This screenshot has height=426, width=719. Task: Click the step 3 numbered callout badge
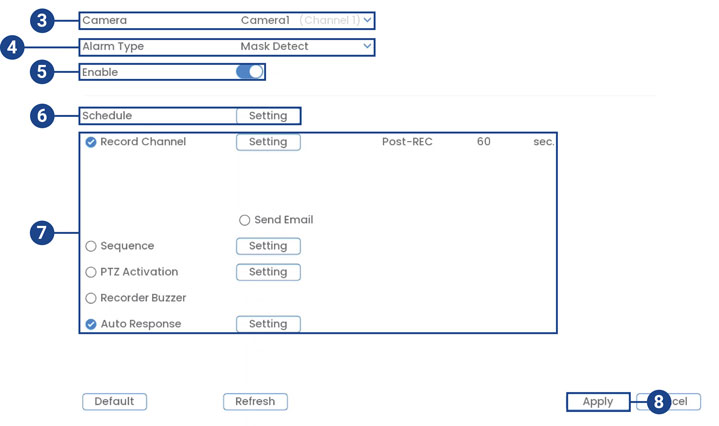[x=41, y=19]
